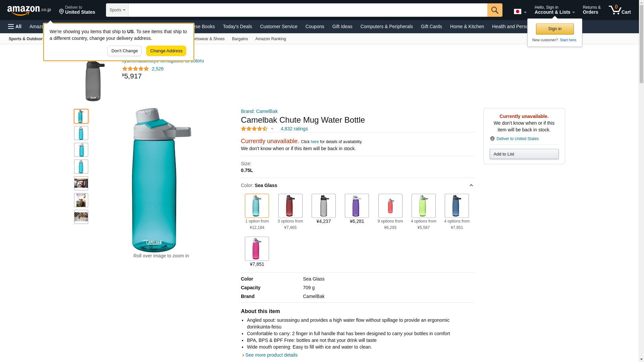Click the search text input field

coord(307,10)
